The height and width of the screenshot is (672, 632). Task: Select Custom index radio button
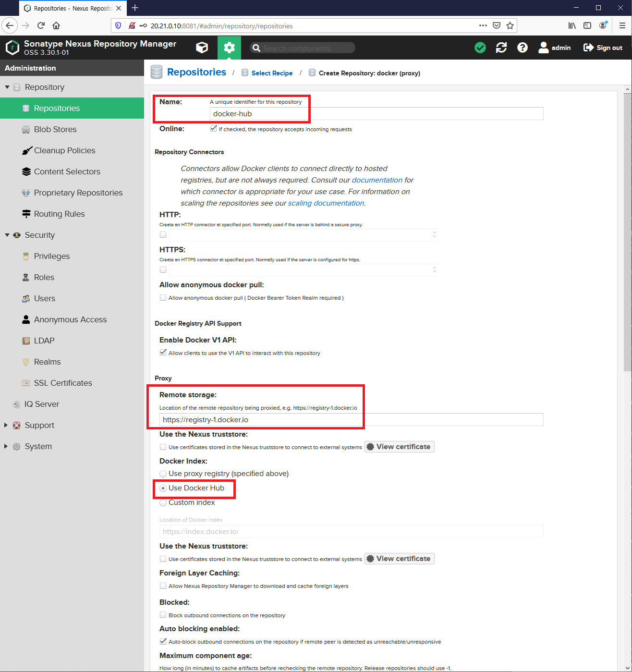[163, 502]
